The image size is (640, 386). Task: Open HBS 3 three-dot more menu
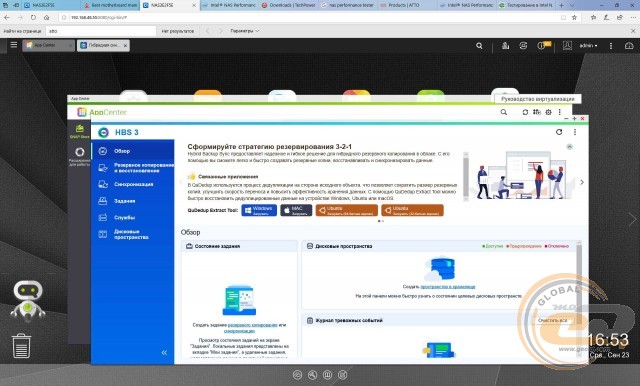(x=575, y=132)
